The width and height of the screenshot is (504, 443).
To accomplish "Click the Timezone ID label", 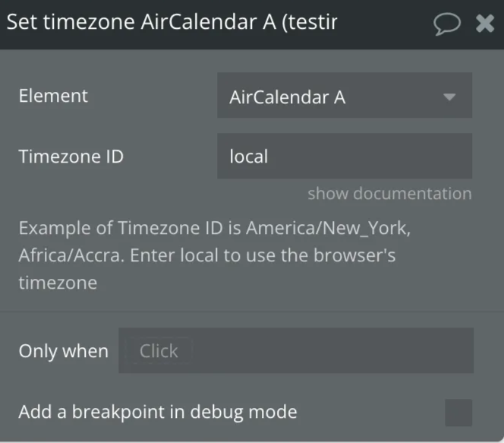I will pos(71,157).
